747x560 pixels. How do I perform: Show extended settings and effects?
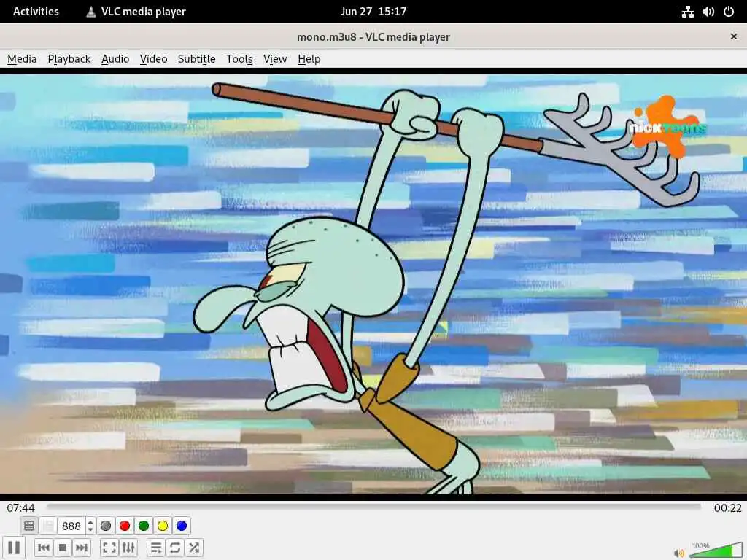pos(128,548)
